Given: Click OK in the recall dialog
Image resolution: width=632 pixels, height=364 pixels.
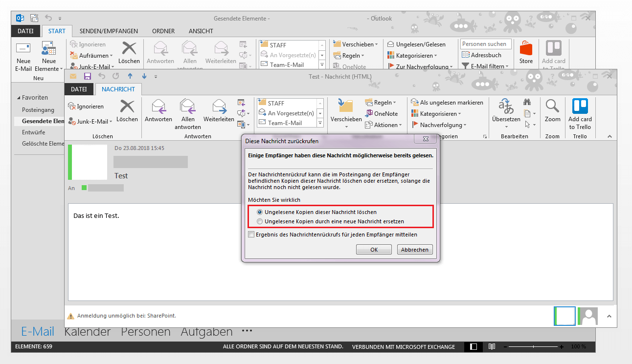Looking at the screenshot, I should 374,250.
